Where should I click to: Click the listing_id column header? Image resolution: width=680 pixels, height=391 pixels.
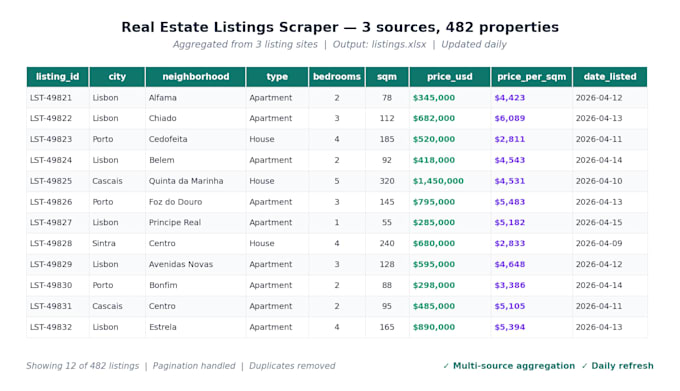(x=58, y=77)
